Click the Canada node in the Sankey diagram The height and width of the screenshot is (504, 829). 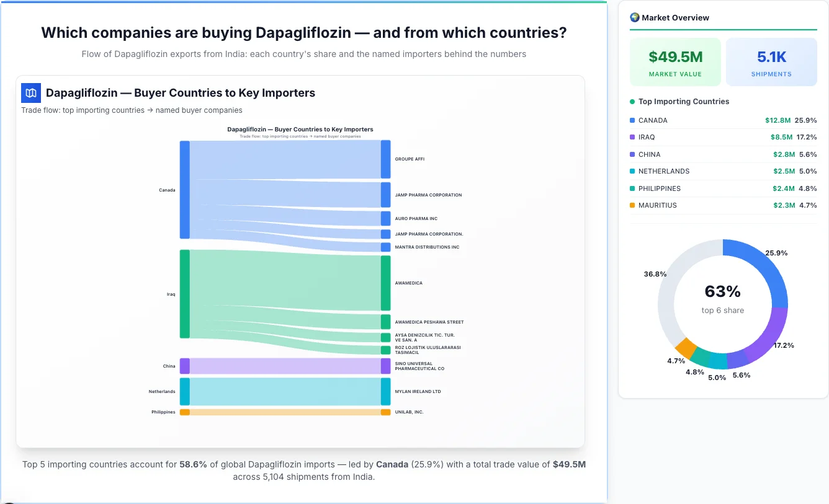click(183, 190)
